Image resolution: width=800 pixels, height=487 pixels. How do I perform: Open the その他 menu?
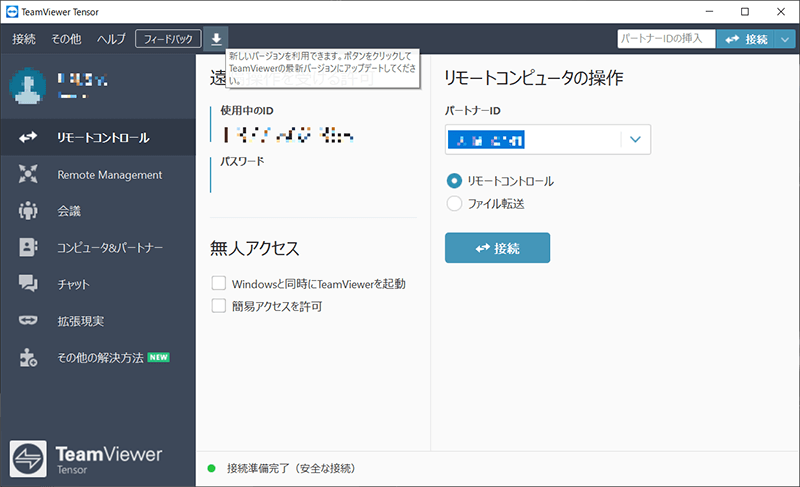pyautogui.click(x=66, y=39)
